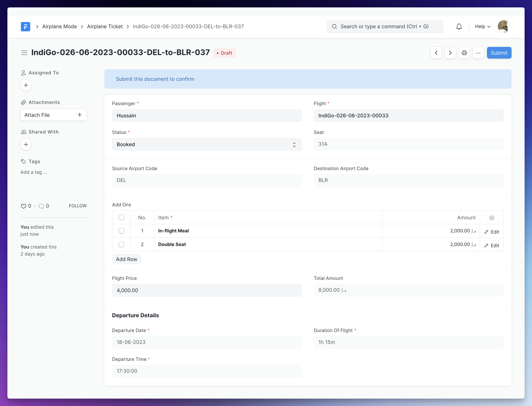Click the Edit link for In-flight Meal

pos(492,232)
